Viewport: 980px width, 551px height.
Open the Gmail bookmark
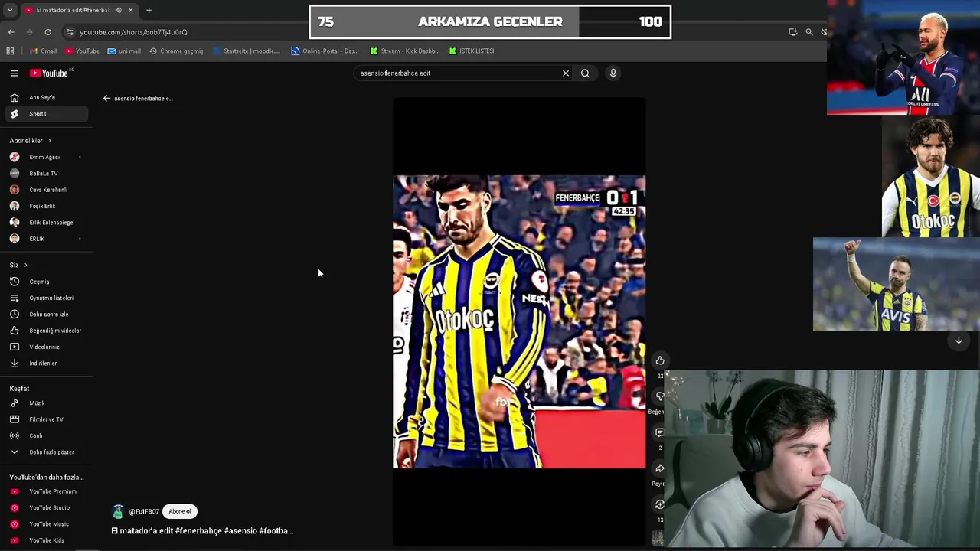coord(44,51)
